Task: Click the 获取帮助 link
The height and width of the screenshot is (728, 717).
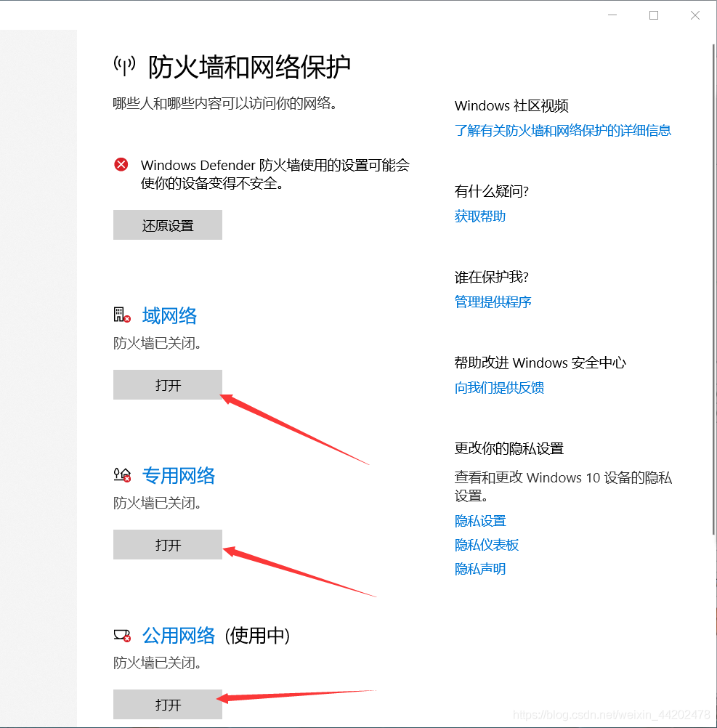Action: click(x=480, y=217)
